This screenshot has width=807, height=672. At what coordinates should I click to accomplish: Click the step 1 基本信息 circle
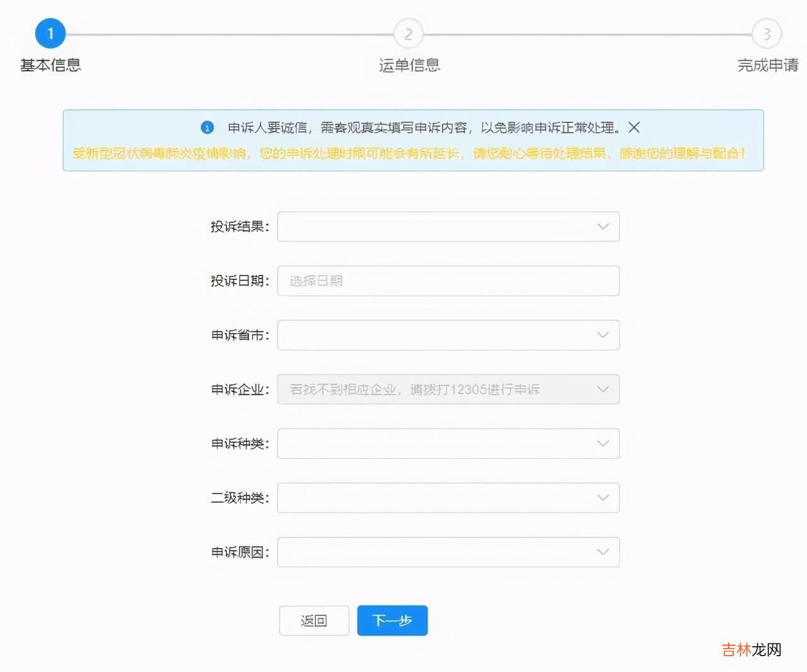[50, 33]
